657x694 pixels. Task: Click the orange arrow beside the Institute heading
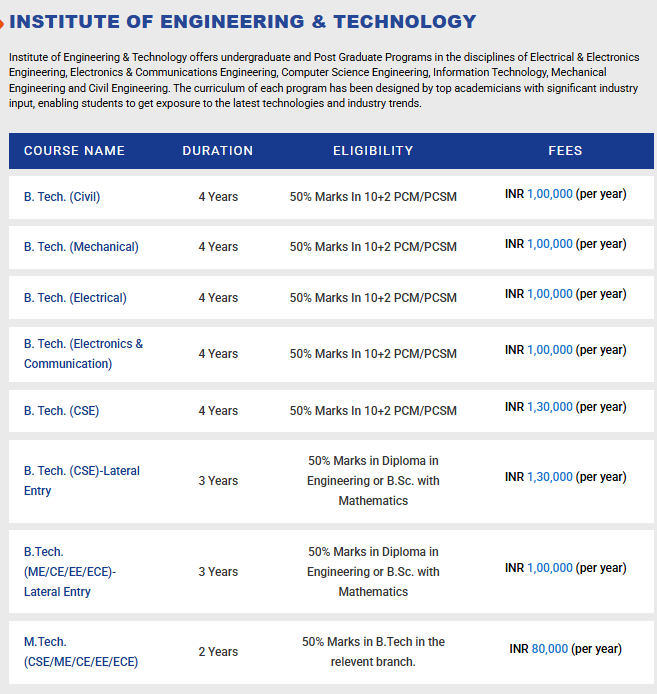click(x=3, y=22)
